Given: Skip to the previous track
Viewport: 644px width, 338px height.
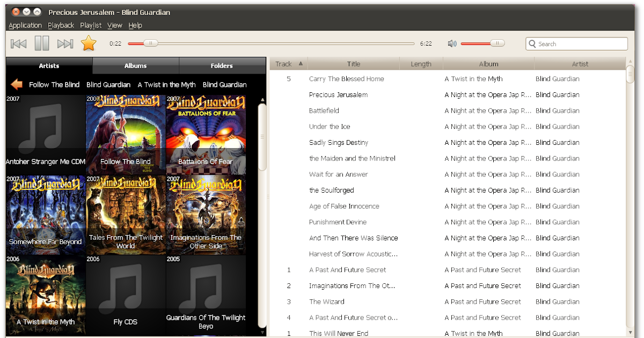Looking at the screenshot, I should pos(19,44).
